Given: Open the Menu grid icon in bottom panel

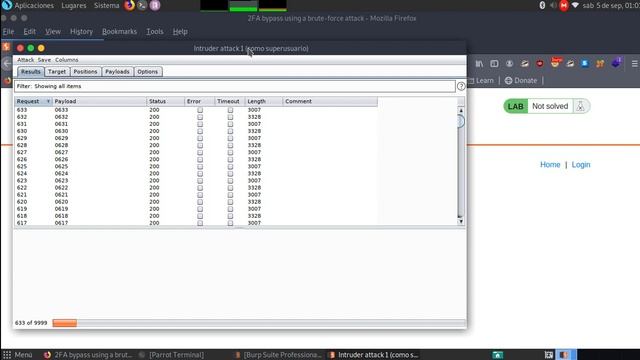Looking at the screenshot, I should pyautogui.click(x=7, y=355).
